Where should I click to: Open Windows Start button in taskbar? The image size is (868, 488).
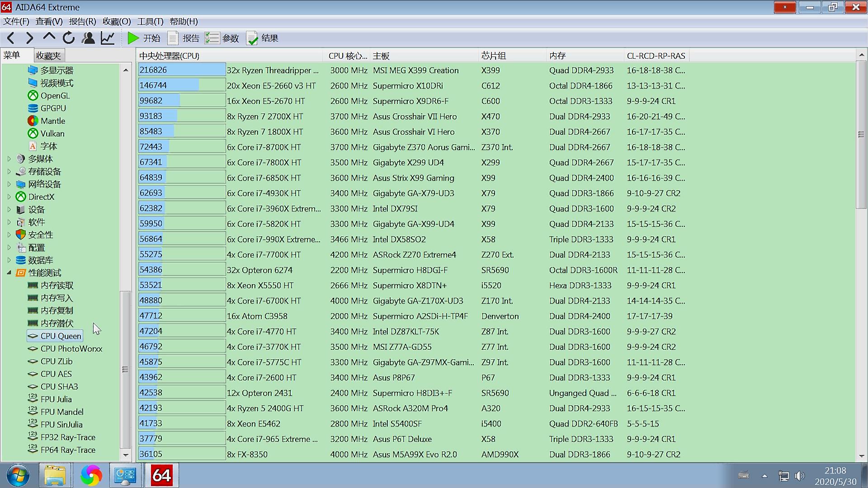tap(18, 476)
